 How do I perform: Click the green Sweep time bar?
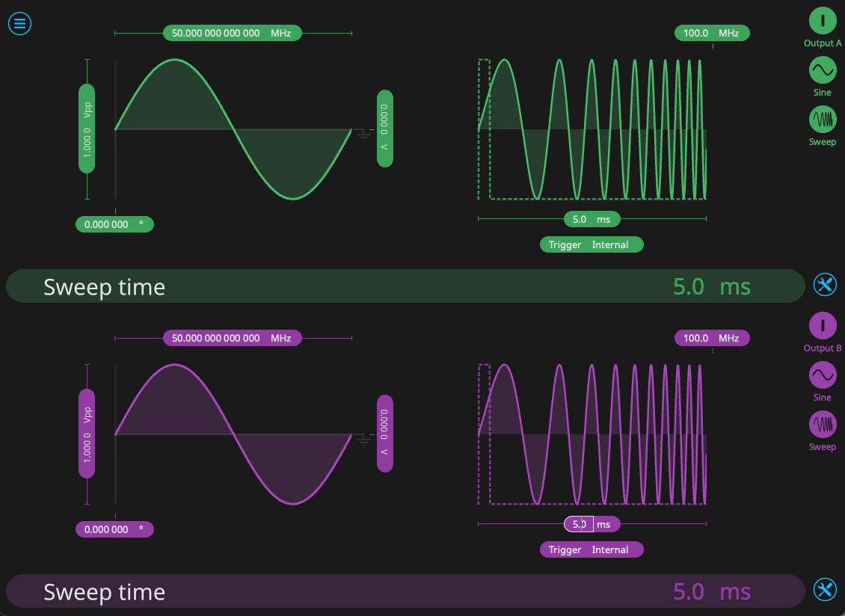point(404,286)
